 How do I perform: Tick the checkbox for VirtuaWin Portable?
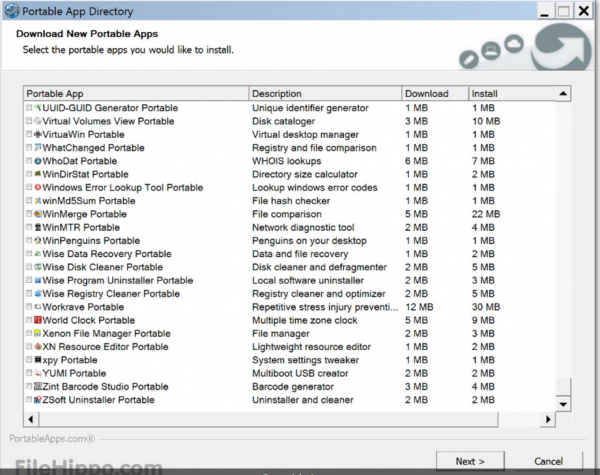28,134
